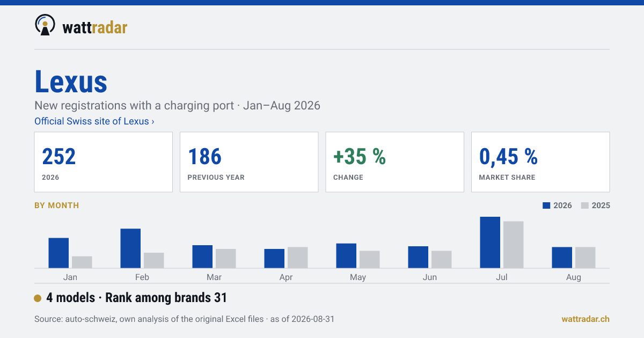This screenshot has height=338, width=644.
Task: Open the wattradar.ch footer link
Action: coord(586,319)
